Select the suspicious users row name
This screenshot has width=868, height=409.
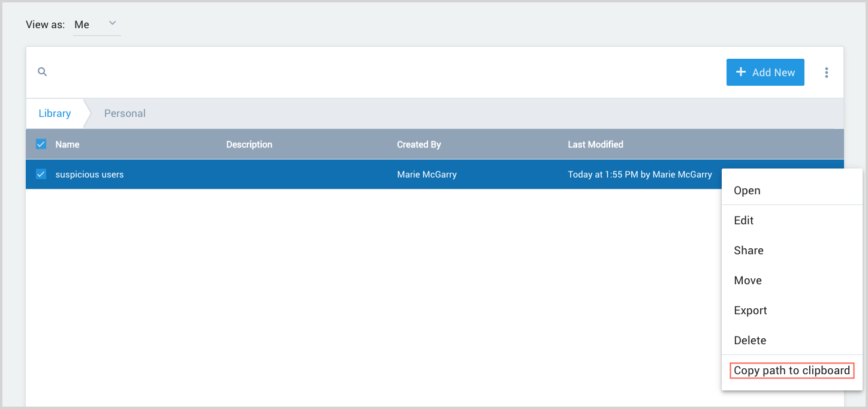coord(89,174)
